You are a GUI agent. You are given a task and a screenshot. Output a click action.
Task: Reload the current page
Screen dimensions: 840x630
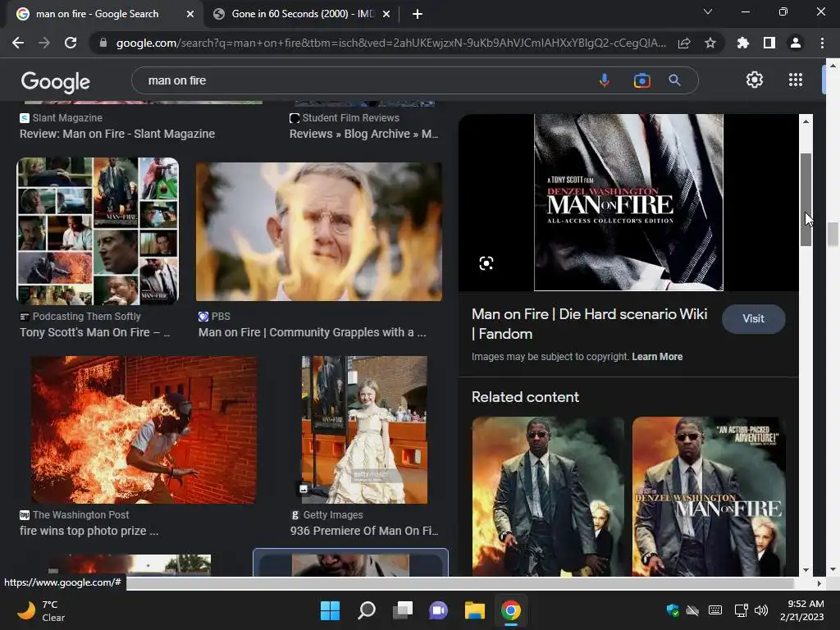click(x=71, y=43)
